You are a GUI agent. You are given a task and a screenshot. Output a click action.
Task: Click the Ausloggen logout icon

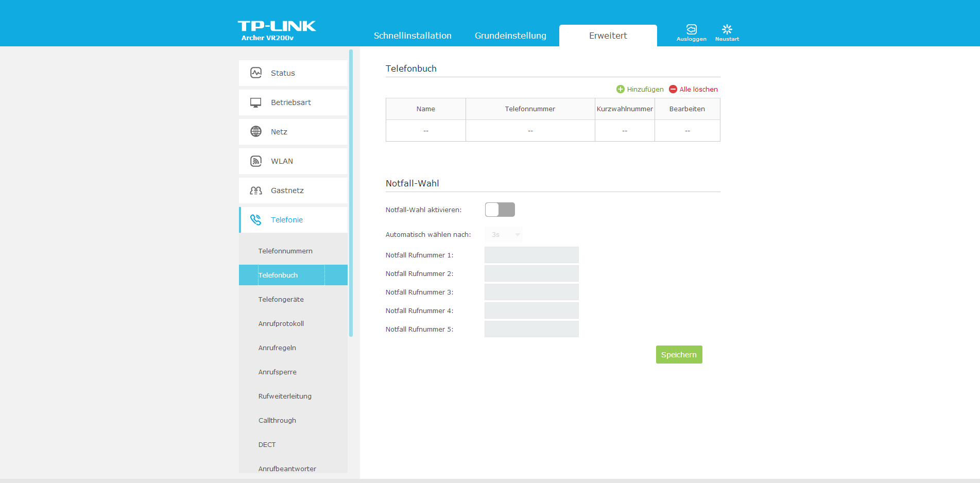(691, 29)
